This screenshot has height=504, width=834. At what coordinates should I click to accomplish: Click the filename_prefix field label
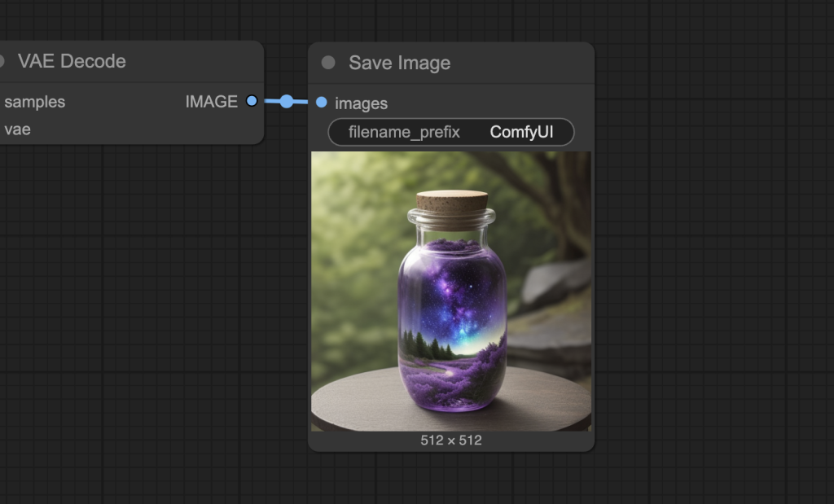404,132
